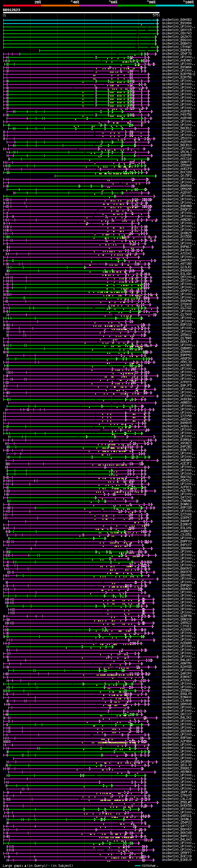197x868 pixels.
Task: Open the UniRef100_A7US43 hit
Action: tap(177, 253)
